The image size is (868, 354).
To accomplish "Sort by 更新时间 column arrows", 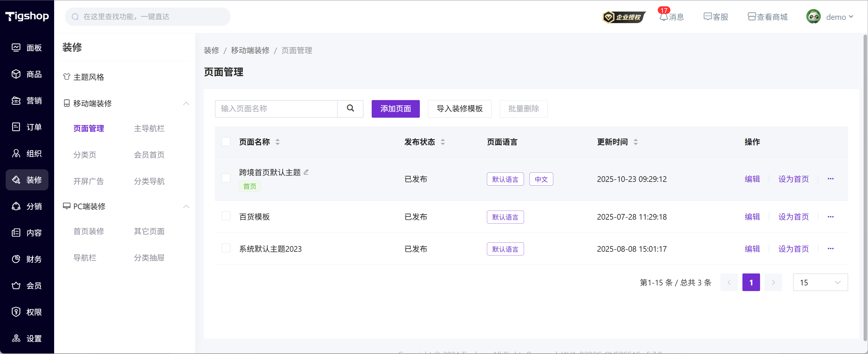I will click(635, 142).
